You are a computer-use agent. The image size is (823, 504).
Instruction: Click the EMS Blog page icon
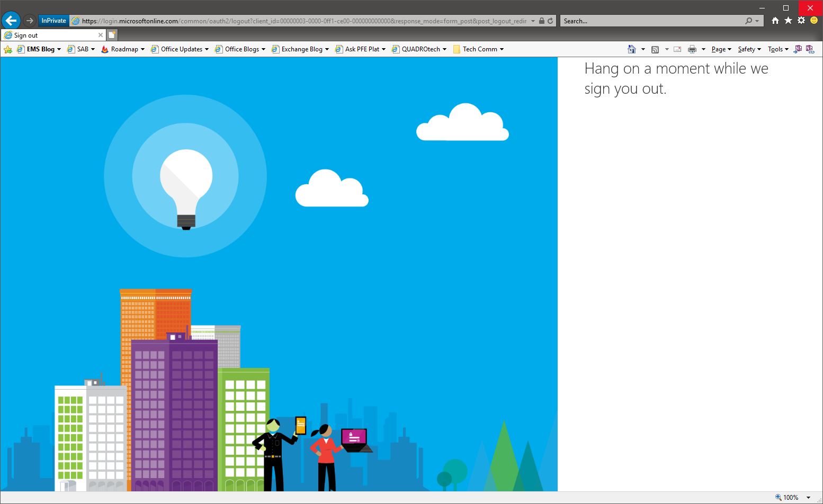click(21, 49)
